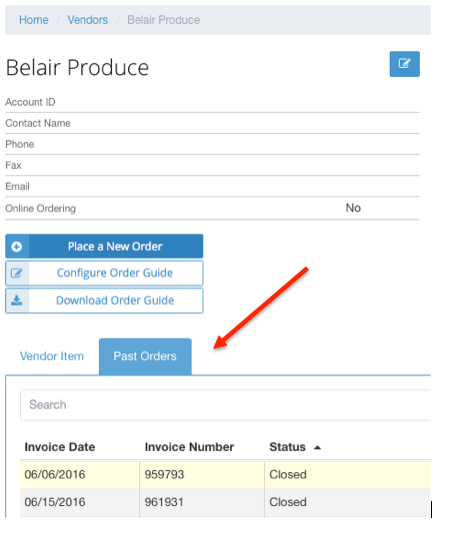450x537 pixels.
Task: Click the edit vendor pencil icon button
Action: point(404,64)
